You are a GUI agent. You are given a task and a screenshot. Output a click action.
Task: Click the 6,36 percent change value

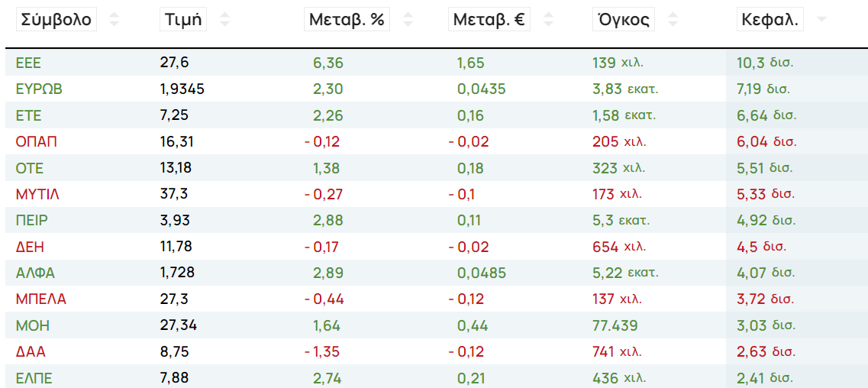click(328, 63)
